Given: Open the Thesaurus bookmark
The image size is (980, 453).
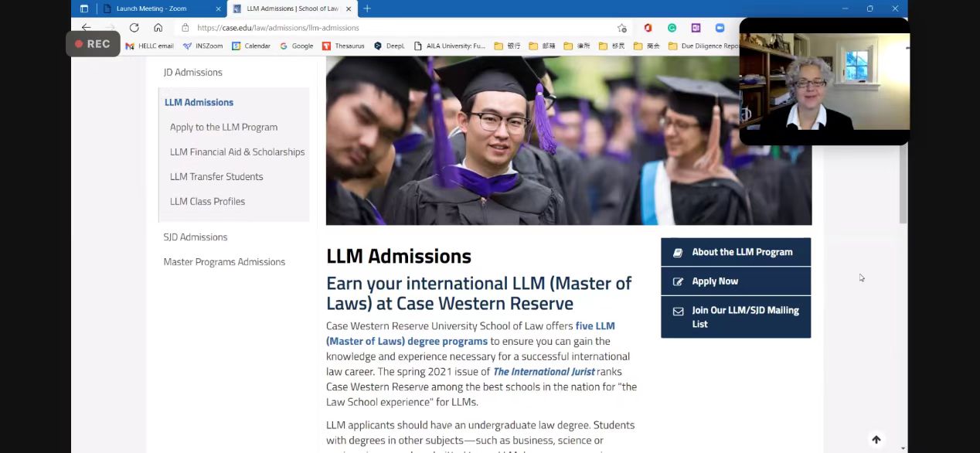Looking at the screenshot, I should pos(343,46).
